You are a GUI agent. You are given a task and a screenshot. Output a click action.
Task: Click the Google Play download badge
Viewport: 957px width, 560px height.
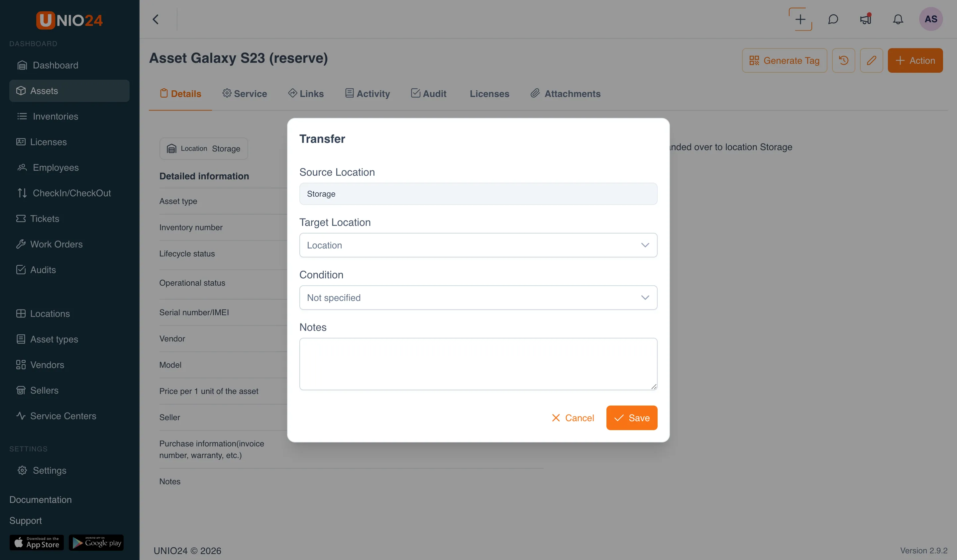pos(96,542)
